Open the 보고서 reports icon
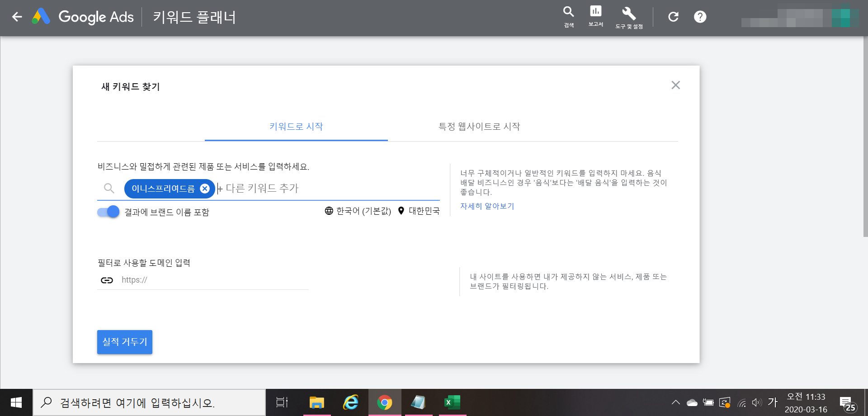868x416 pixels. (596, 16)
